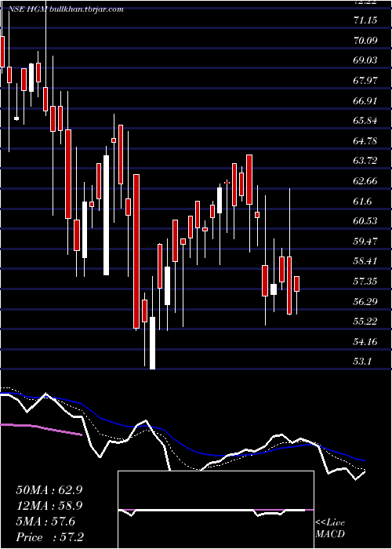Click the 63.72 price axis label

(365, 161)
